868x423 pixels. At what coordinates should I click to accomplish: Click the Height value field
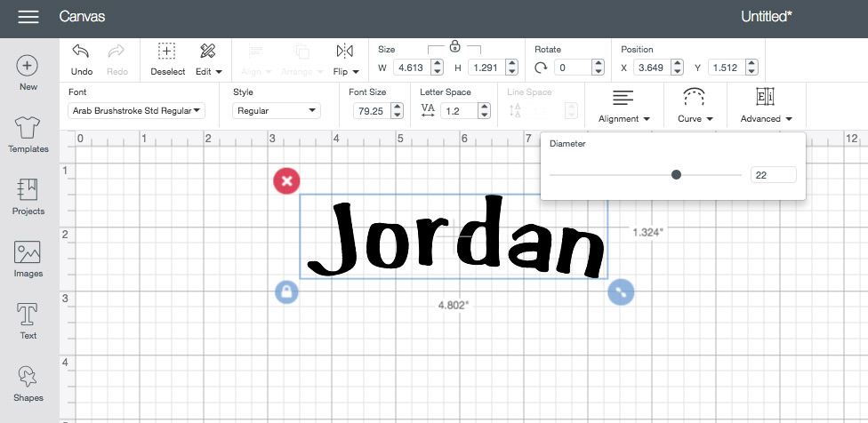point(486,68)
